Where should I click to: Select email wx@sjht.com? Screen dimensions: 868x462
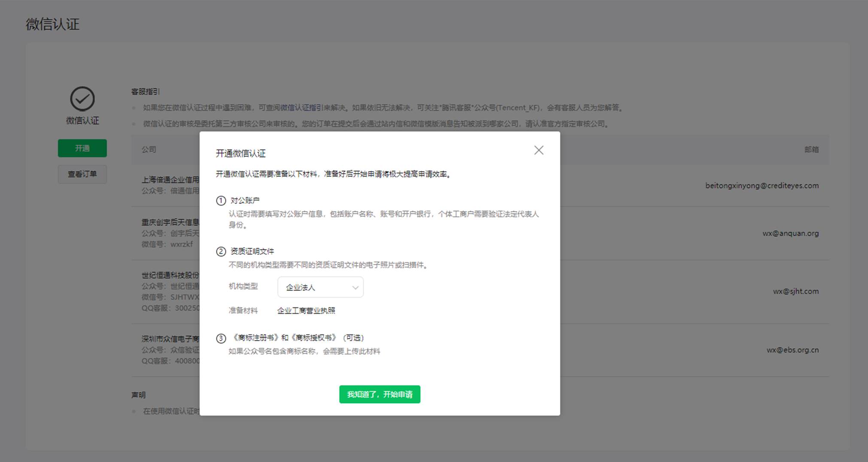796,291
